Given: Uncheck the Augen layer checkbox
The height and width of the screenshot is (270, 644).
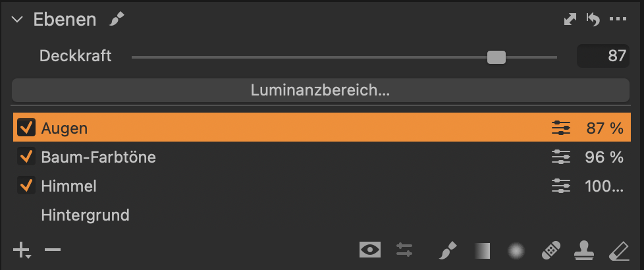Looking at the screenshot, I should click(x=26, y=128).
